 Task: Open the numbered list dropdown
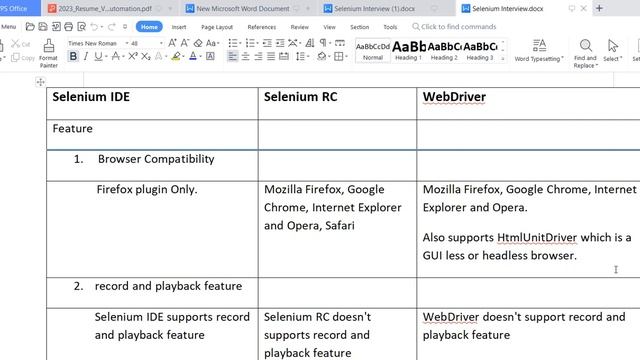pyautogui.click(x=258, y=43)
